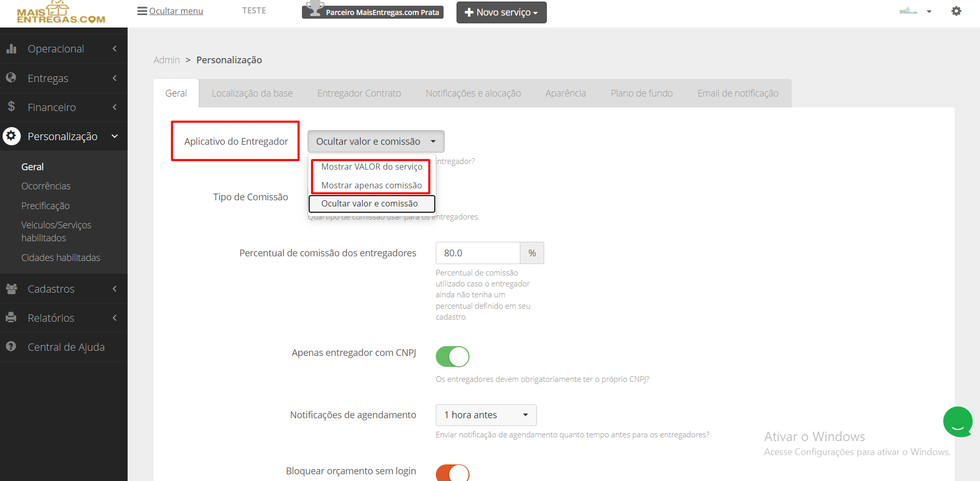The height and width of the screenshot is (481, 980).
Task: Click the Personalização gear icon
Action: [11, 136]
